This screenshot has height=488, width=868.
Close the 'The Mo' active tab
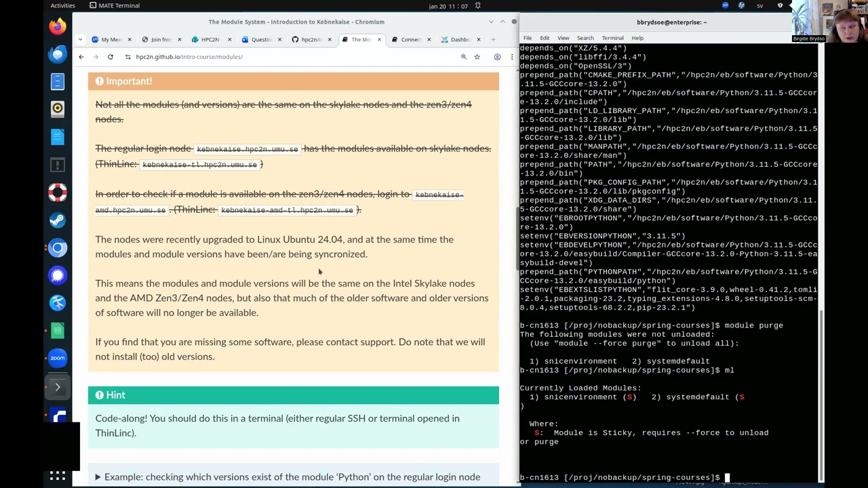380,39
